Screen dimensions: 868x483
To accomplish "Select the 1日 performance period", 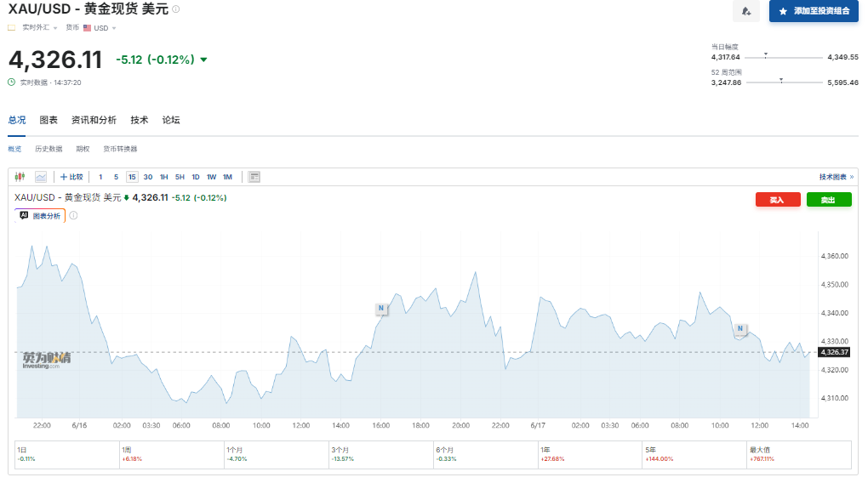I will pyautogui.click(x=67, y=455).
